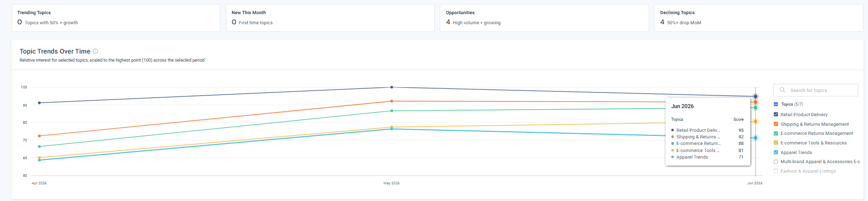
Task: Click tooltip row Apparel Trends score 71
Action: 708,157
